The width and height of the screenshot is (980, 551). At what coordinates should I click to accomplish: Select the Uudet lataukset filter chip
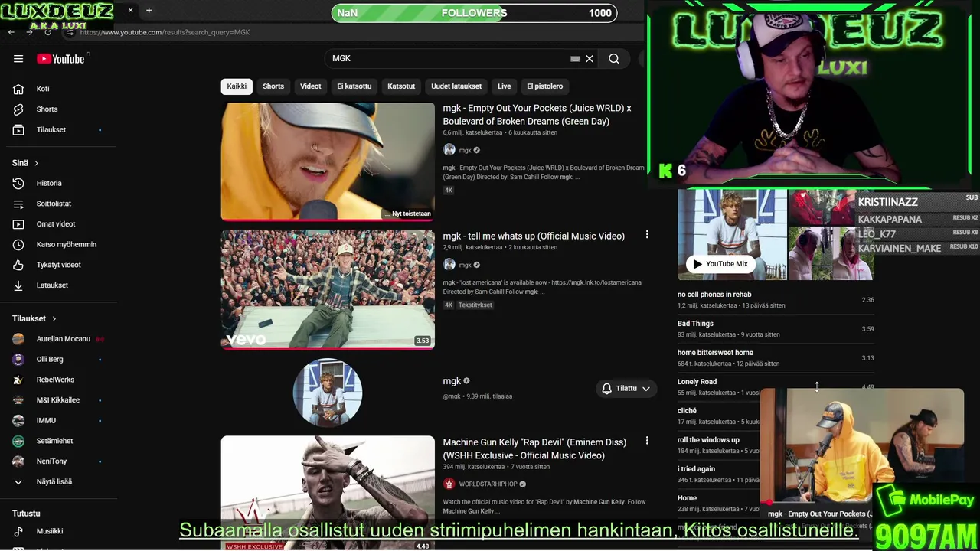click(456, 86)
